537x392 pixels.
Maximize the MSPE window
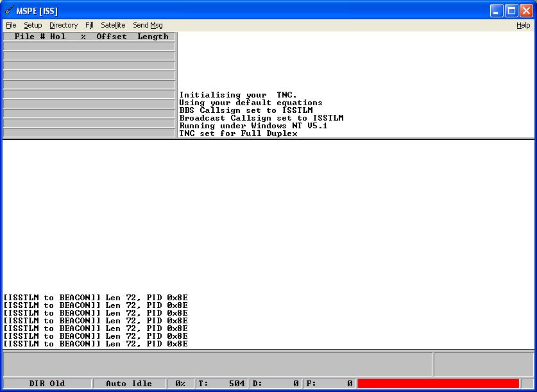(x=511, y=10)
